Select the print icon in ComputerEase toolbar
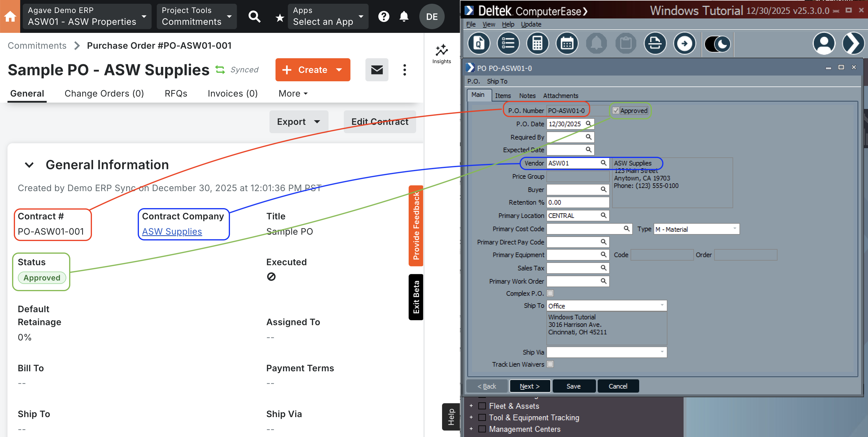Image resolution: width=868 pixels, height=437 pixels. tap(655, 44)
